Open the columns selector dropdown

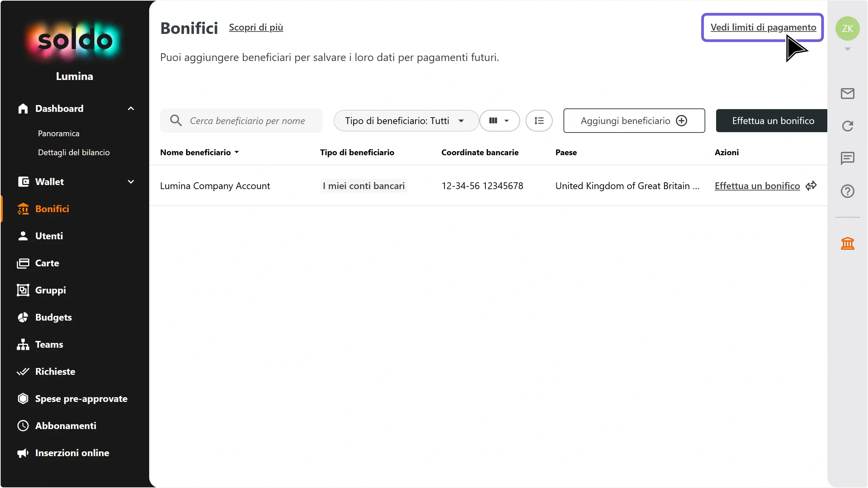(499, 121)
